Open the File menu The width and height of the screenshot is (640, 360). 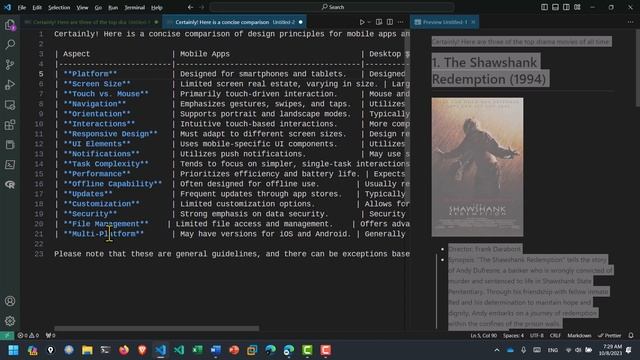point(22,7)
